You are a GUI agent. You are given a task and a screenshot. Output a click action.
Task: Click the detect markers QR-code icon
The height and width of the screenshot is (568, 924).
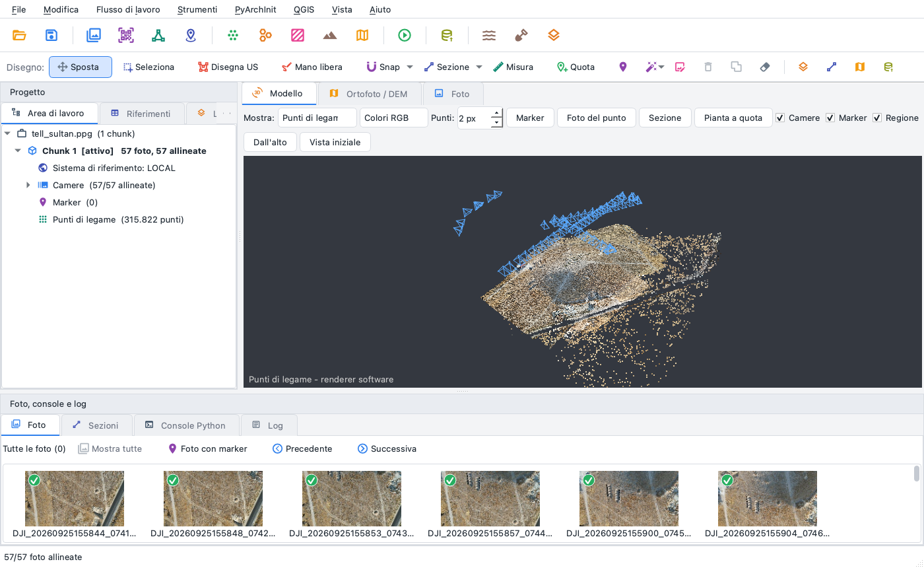[x=126, y=36]
